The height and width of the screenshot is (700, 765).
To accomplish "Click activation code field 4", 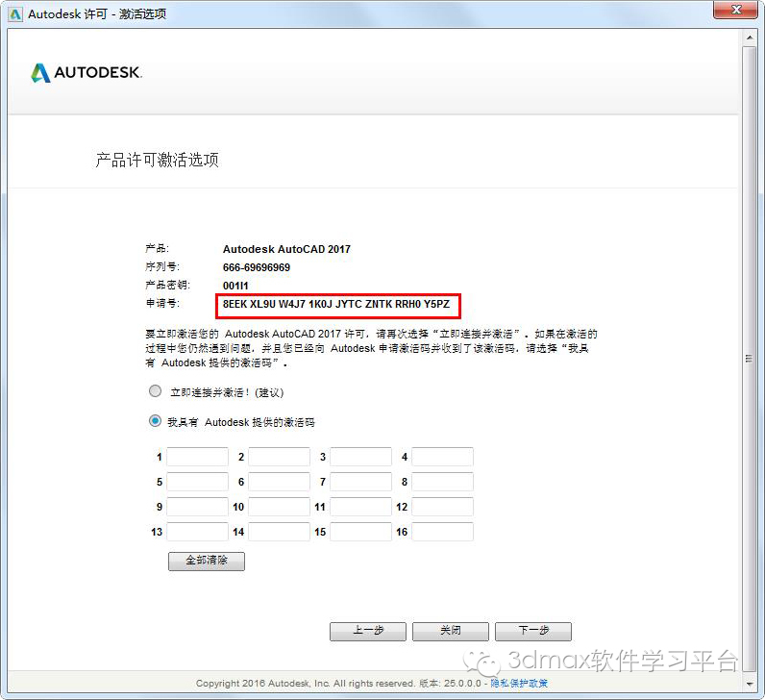I will (442, 457).
